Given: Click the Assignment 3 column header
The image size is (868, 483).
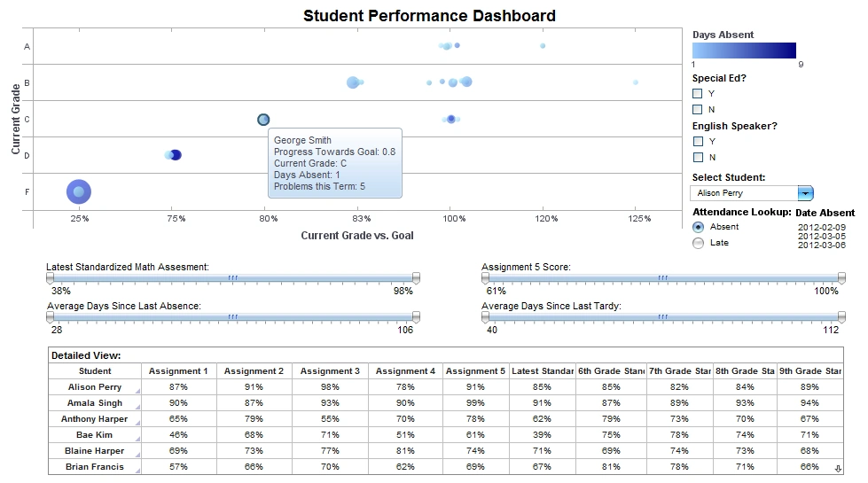Looking at the screenshot, I should [330, 371].
